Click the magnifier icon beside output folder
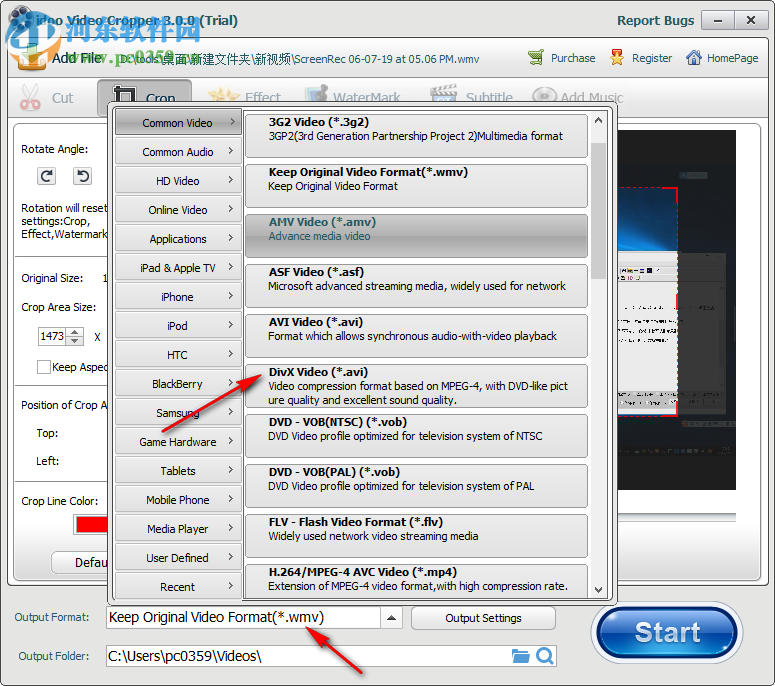The height and width of the screenshot is (686, 775). tap(544, 656)
